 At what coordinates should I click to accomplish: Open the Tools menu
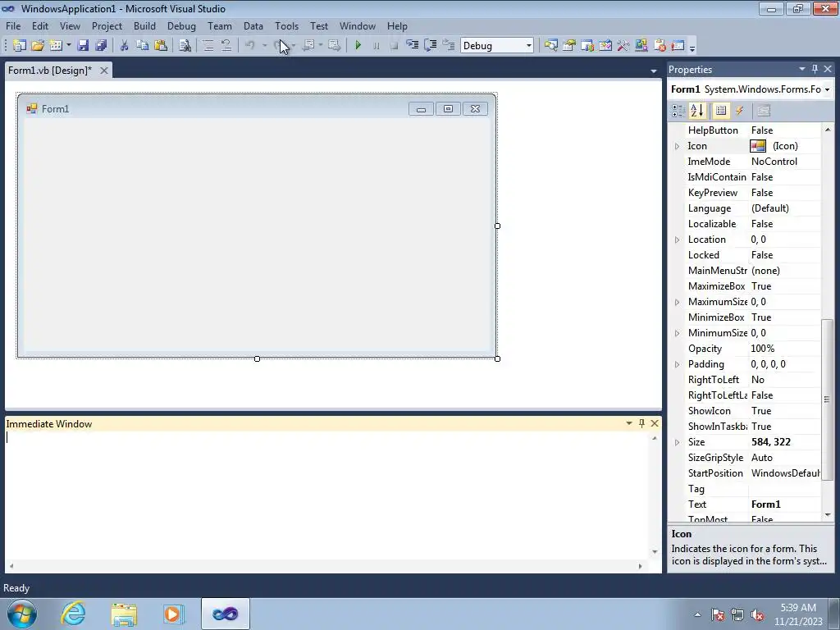[x=286, y=25]
